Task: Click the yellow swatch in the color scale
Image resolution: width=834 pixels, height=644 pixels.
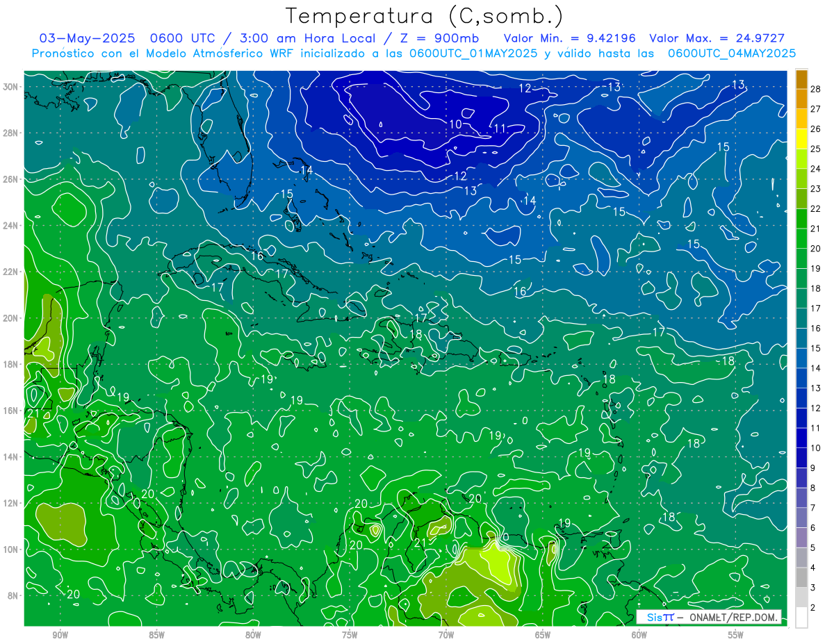Action: 801,139
